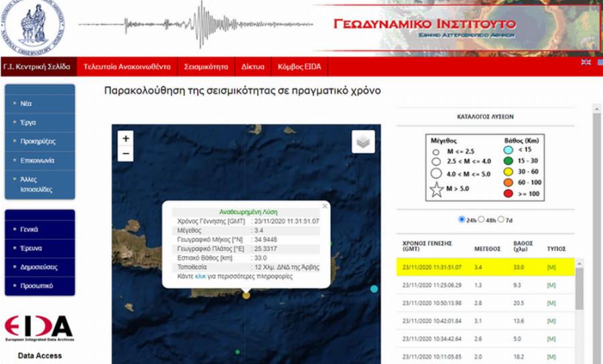Click depth 20.5 in the 10:50:13.98 row

[x=519, y=303]
